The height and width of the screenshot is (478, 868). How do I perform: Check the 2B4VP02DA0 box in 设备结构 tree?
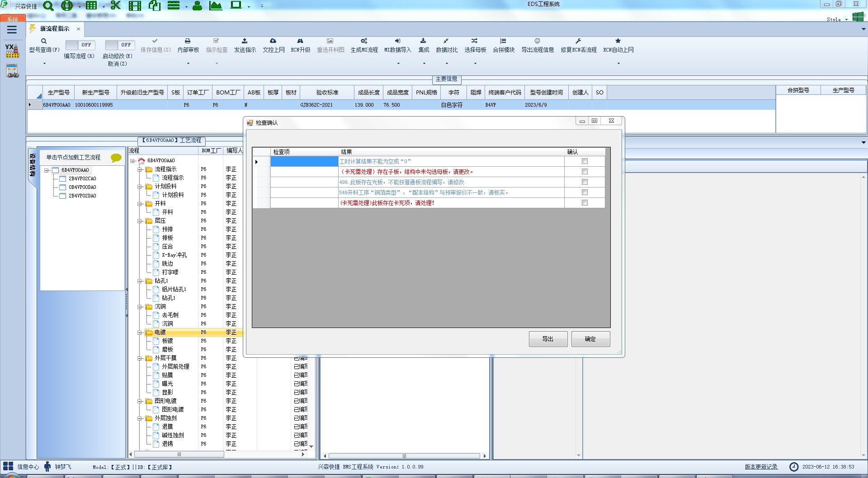(x=63, y=196)
